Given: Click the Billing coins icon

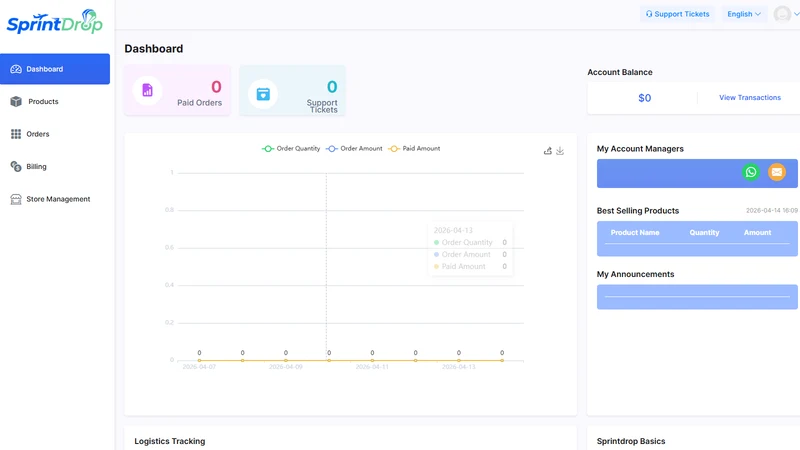Looking at the screenshot, I should click(16, 166).
